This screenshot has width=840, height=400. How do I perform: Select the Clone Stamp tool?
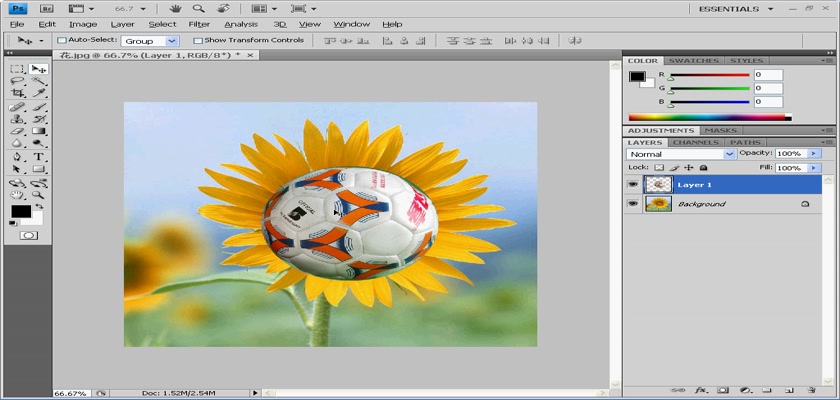point(18,119)
